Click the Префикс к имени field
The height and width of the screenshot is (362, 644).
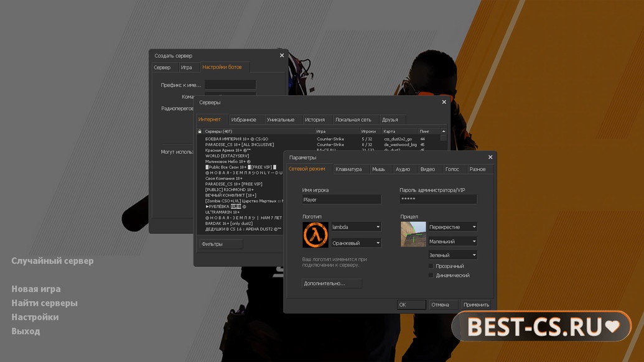click(x=230, y=85)
